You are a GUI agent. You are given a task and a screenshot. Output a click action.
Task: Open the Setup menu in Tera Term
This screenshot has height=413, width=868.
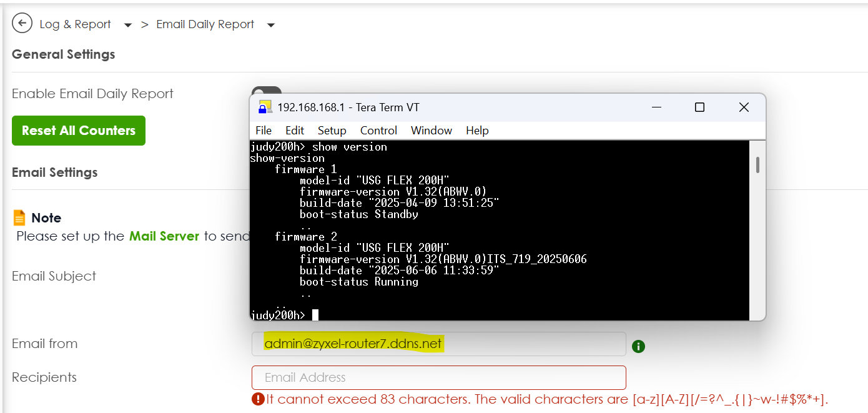[x=332, y=131]
